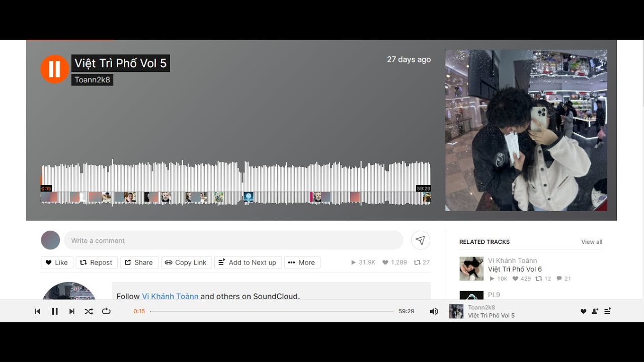
Task: Toggle shuffle in the player bar
Action: [x=89, y=312]
